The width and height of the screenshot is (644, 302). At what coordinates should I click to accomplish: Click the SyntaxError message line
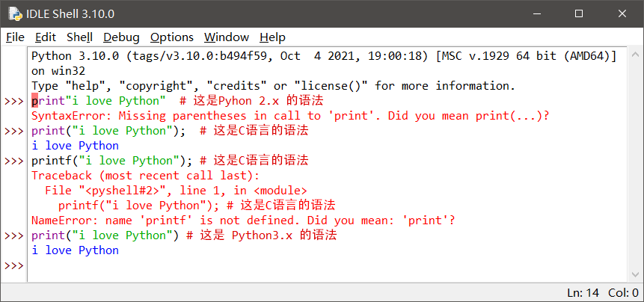(x=290, y=116)
